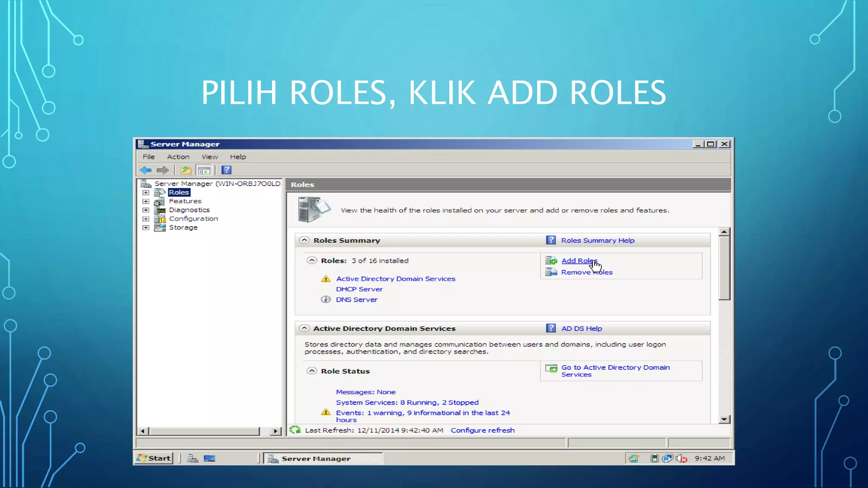Click the Storage node icon in tree
Image resolution: width=868 pixels, height=488 pixels.
coord(160,227)
